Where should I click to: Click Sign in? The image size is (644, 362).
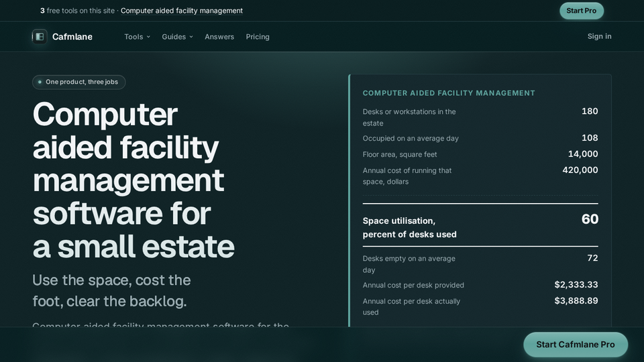coord(599,36)
